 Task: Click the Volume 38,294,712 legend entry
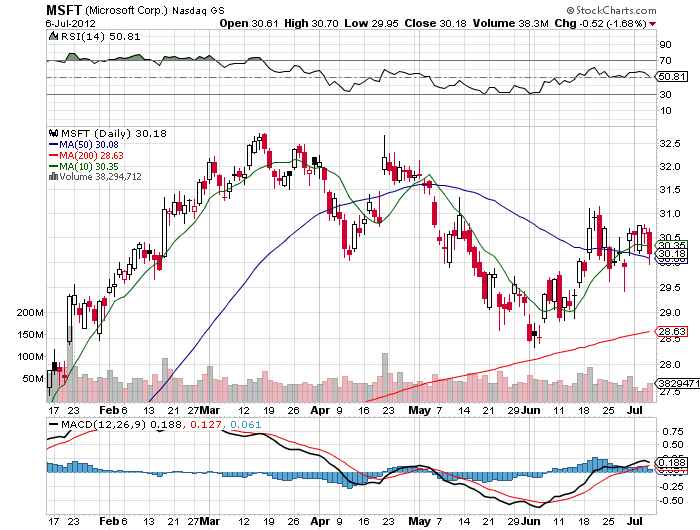click(100, 176)
